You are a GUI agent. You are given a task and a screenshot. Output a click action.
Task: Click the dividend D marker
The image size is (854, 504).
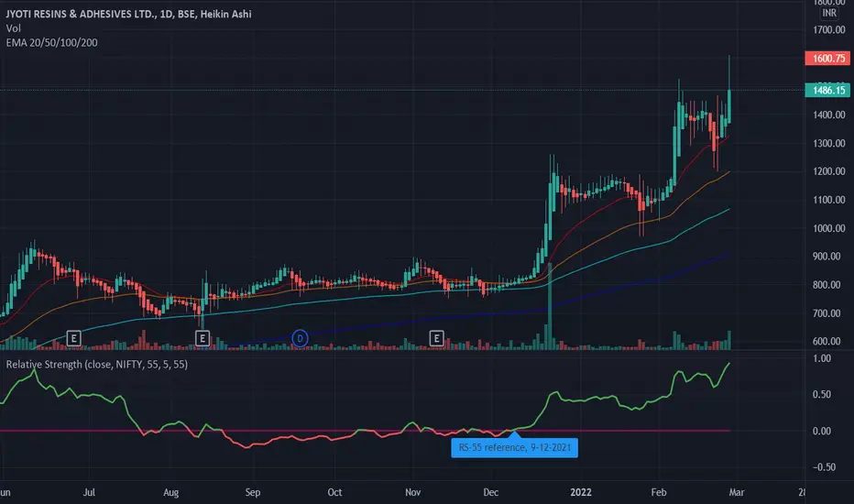point(300,338)
